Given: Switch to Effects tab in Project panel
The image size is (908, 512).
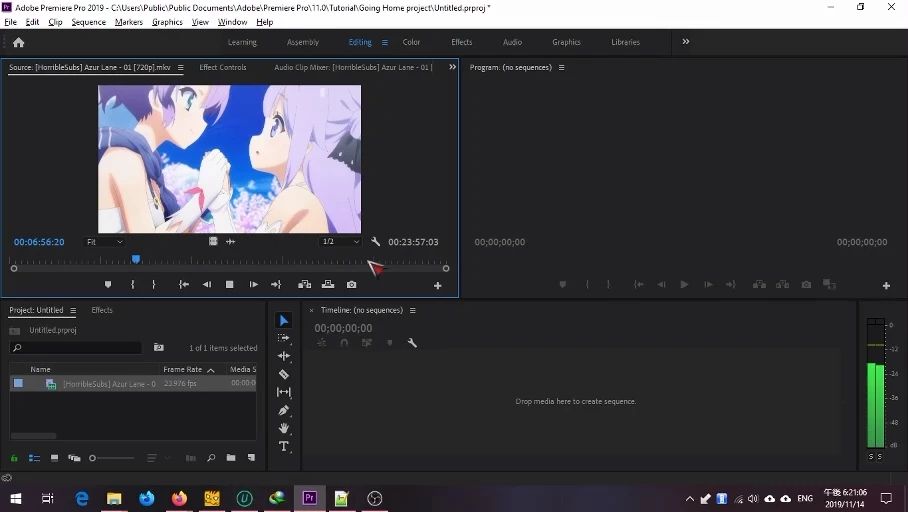Looking at the screenshot, I should pos(102,310).
